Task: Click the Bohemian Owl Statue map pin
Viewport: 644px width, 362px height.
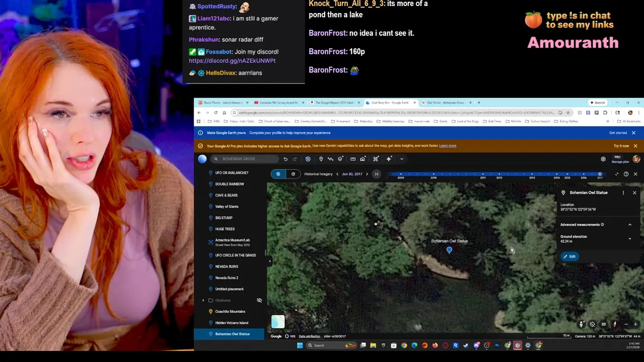Action: click(x=449, y=250)
